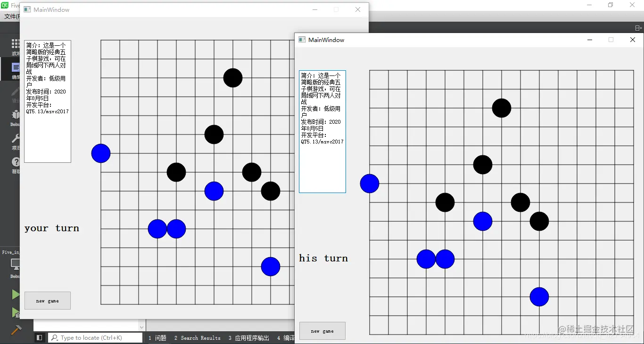The width and height of the screenshot is (644, 344).
Task: Open the 3 应用程序输出 pane tab
Action: [249, 338]
